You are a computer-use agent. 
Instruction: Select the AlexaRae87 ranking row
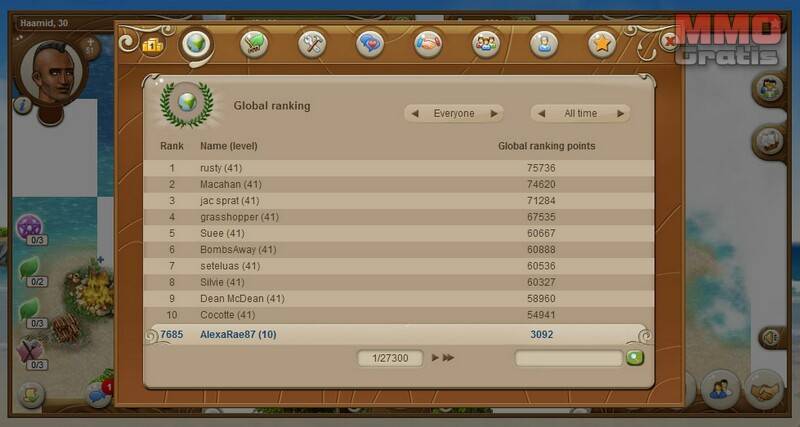tap(400, 334)
